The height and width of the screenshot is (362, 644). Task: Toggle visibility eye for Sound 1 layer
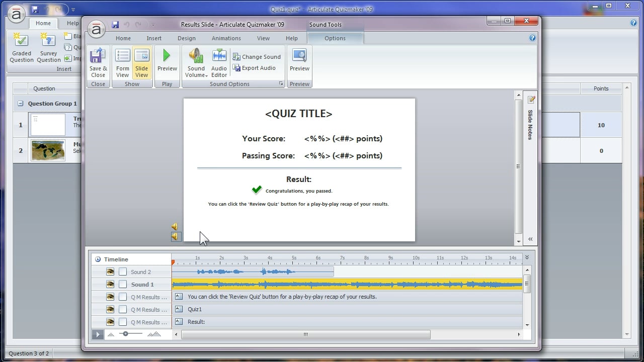click(x=110, y=284)
